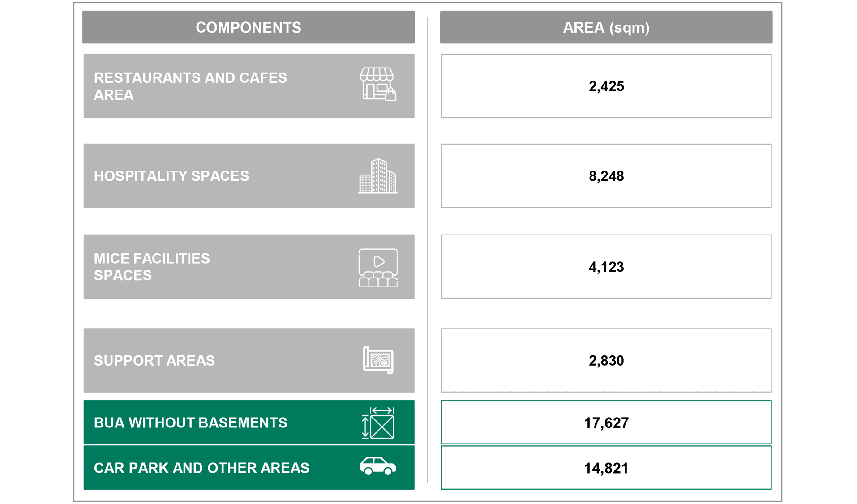Click the blueprint icon in Support Areas
This screenshot has width=857, height=504.
click(x=377, y=360)
